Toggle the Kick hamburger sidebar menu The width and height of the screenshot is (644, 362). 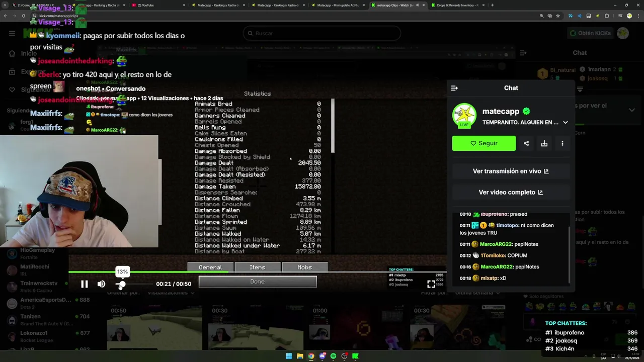click(12, 33)
